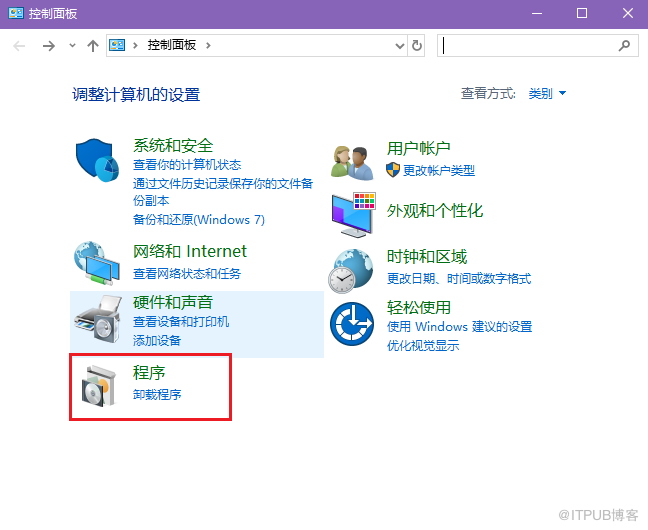Click the 用户帐户 people icon
Screen dimensions: 648x530
pos(352,163)
